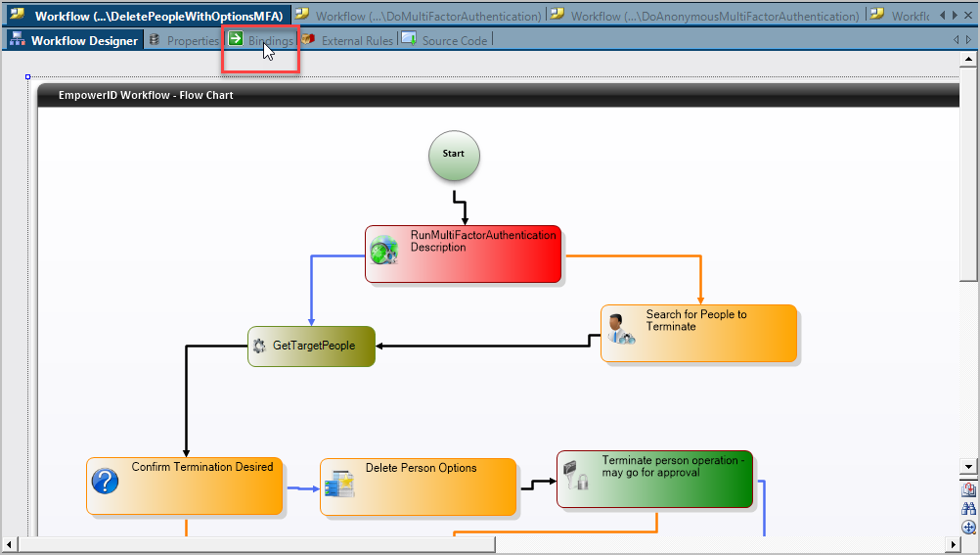Viewport: 980px width, 555px height.
Task: Close the current workflow document with X
Action: (x=968, y=16)
